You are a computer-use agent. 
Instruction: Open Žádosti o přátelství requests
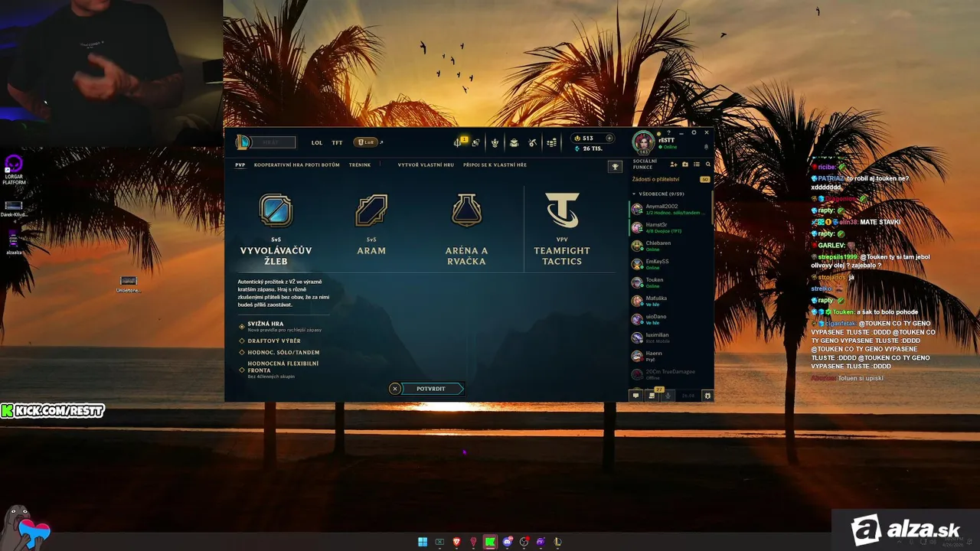click(671, 179)
